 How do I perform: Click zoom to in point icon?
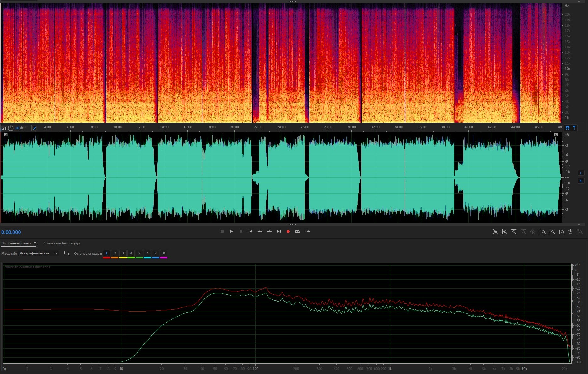pyautogui.click(x=542, y=232)
